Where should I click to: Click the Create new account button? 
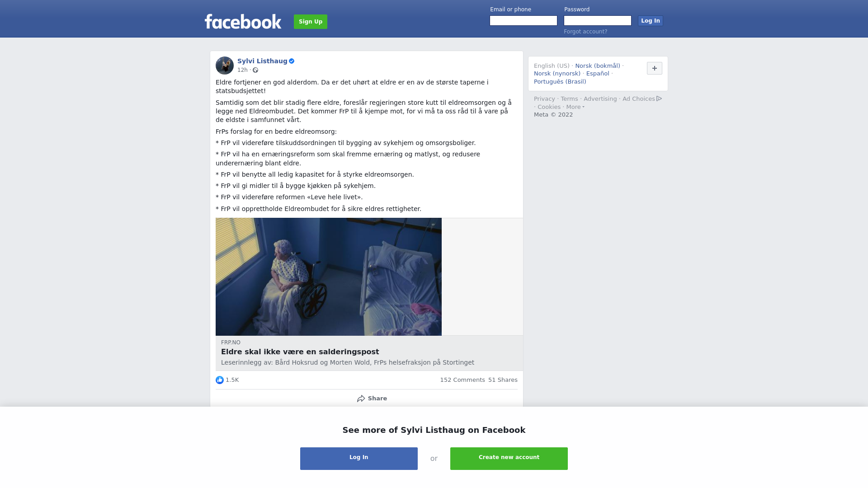pyautogui.click(x=509, y=459)
